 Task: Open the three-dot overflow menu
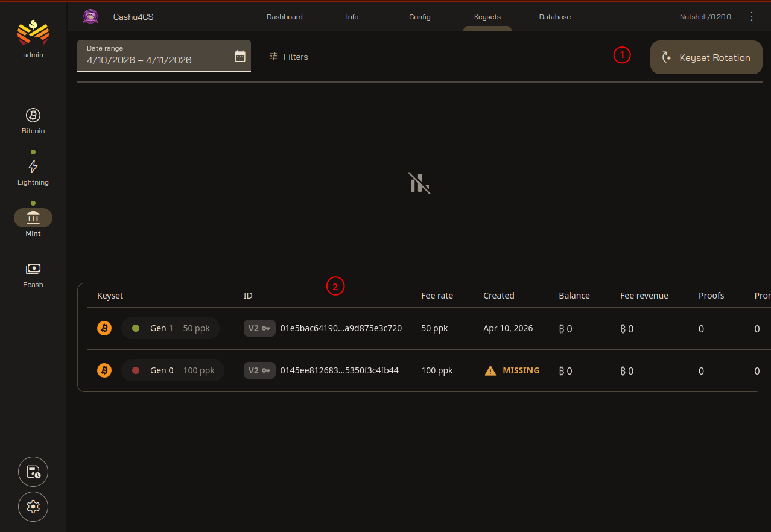coord(752,16)
